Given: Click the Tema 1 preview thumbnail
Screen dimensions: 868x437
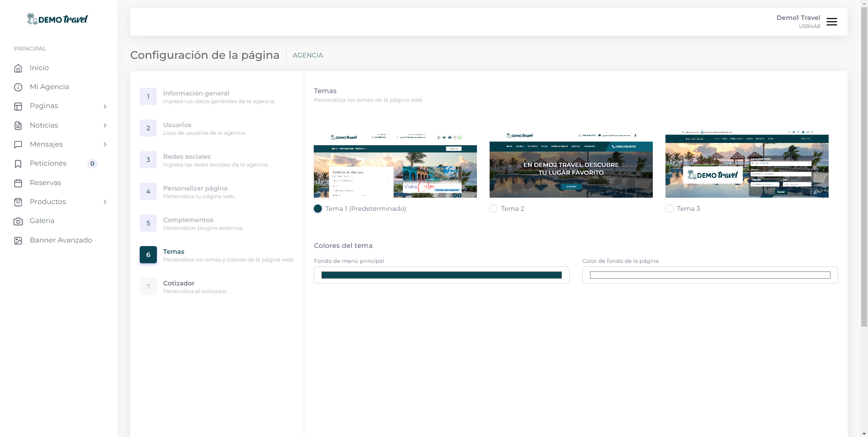Looking at the screenshot, I should pyautogui.click(x=395, y=165).
